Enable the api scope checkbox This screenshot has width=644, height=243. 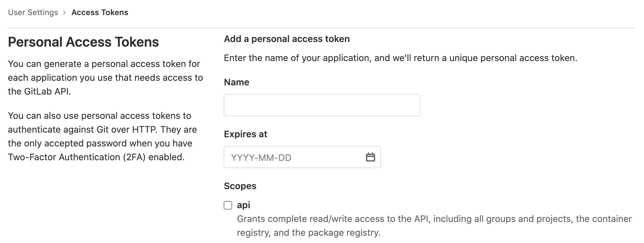click(x=228, y=205)
